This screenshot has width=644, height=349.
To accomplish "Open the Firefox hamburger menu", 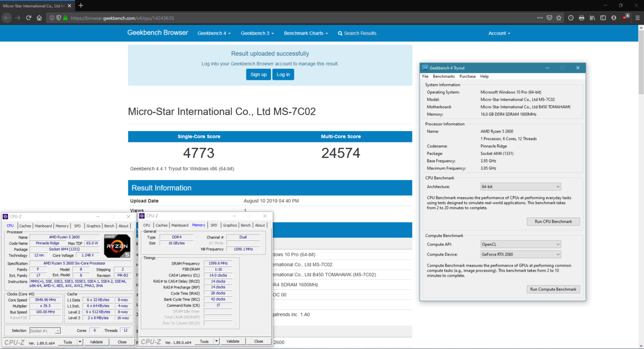I will (x=637, y=18).
